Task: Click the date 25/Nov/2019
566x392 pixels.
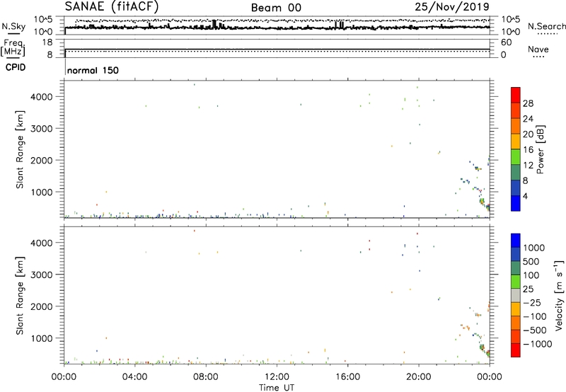Action: pyautogui.click(x=452, y=6)
